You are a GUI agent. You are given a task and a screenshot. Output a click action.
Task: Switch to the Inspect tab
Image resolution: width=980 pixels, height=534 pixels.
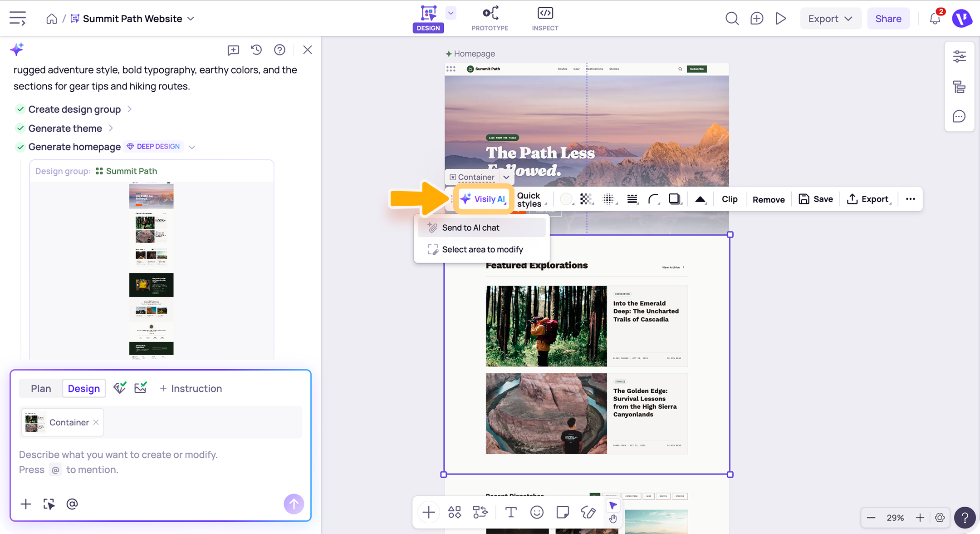[x=545, y=19]
